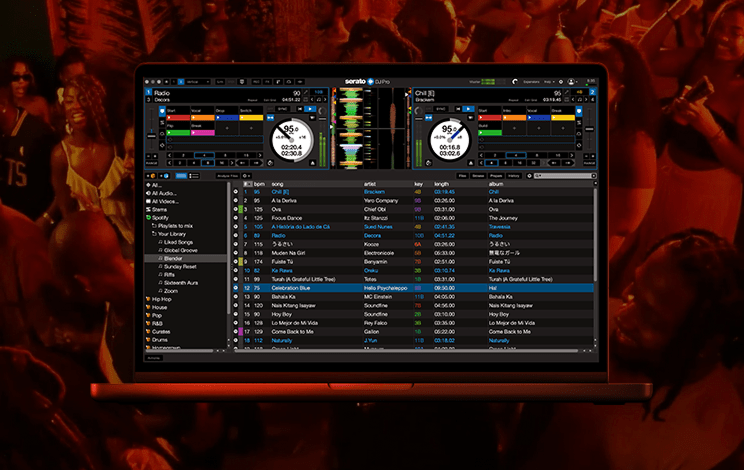Open the REC panel

pyautogui.click(x=256, y=82)
